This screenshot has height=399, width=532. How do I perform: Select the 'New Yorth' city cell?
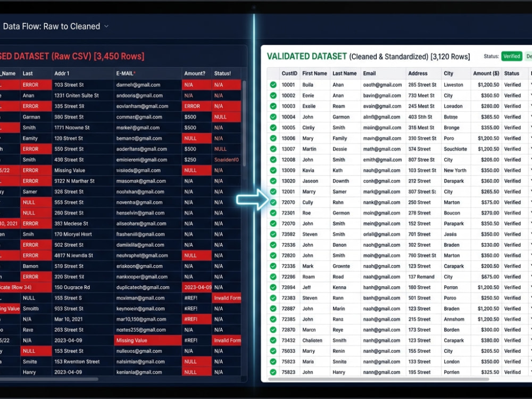point(455,170)
